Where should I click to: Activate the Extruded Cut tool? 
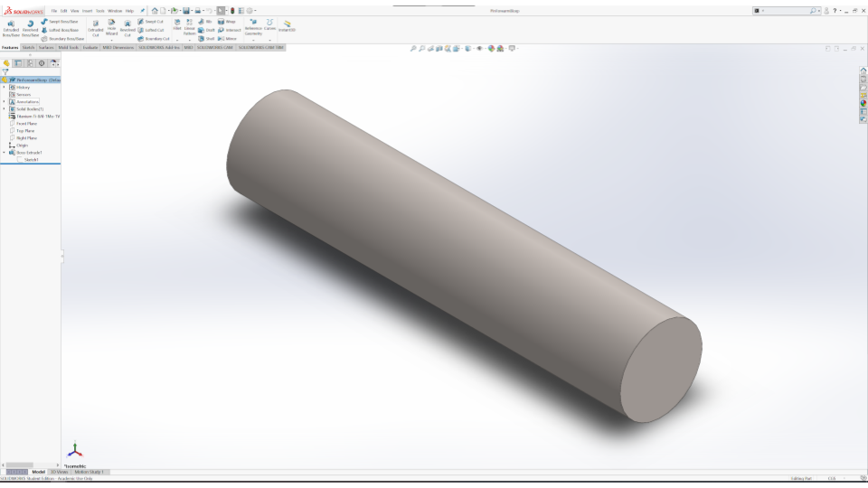coord(96,27)
